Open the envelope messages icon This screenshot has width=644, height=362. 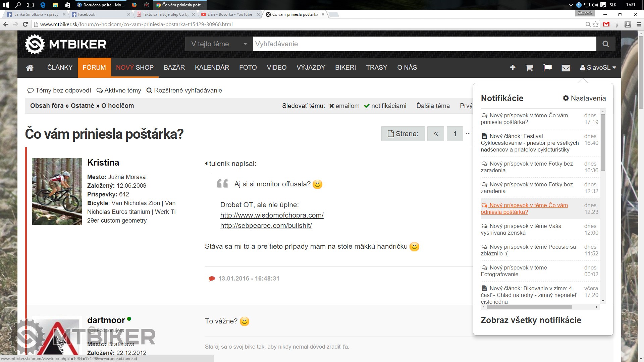click(x=566, y=68)
